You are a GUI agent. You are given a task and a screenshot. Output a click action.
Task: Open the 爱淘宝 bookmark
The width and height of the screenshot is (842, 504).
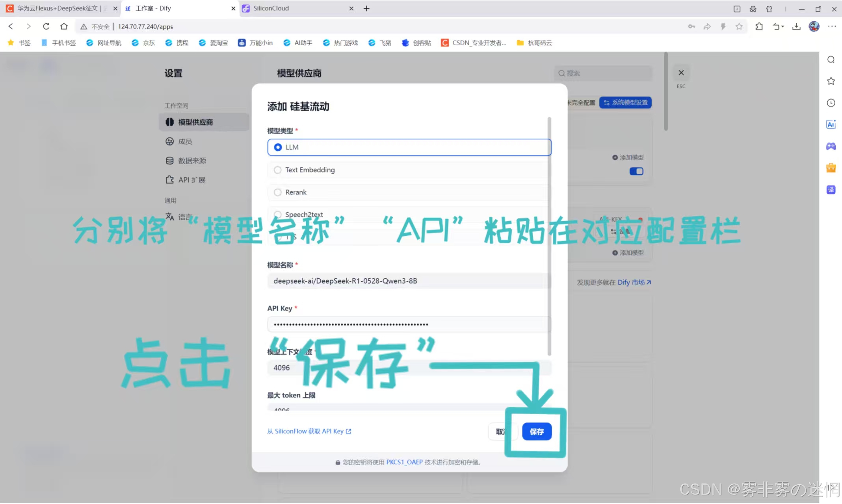coord(214,43)
